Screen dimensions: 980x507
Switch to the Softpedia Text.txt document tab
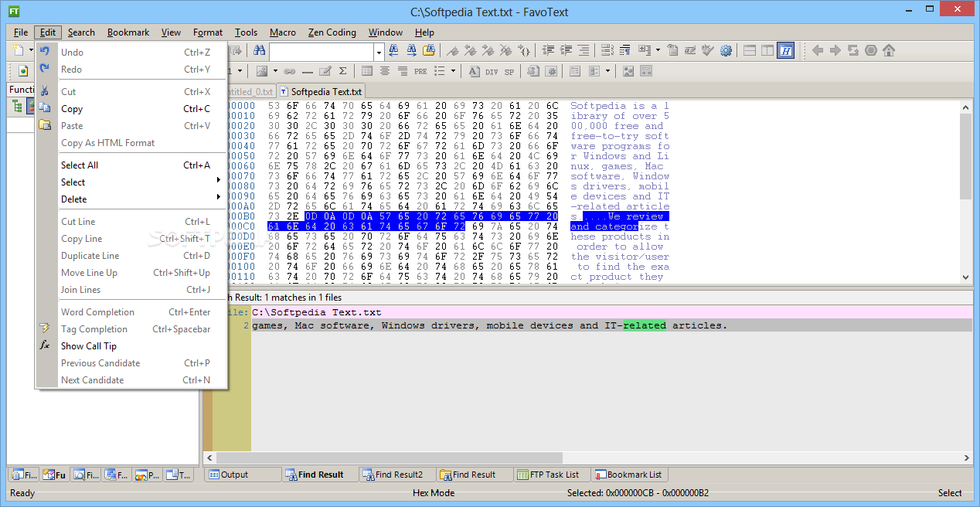click(321, 91)
